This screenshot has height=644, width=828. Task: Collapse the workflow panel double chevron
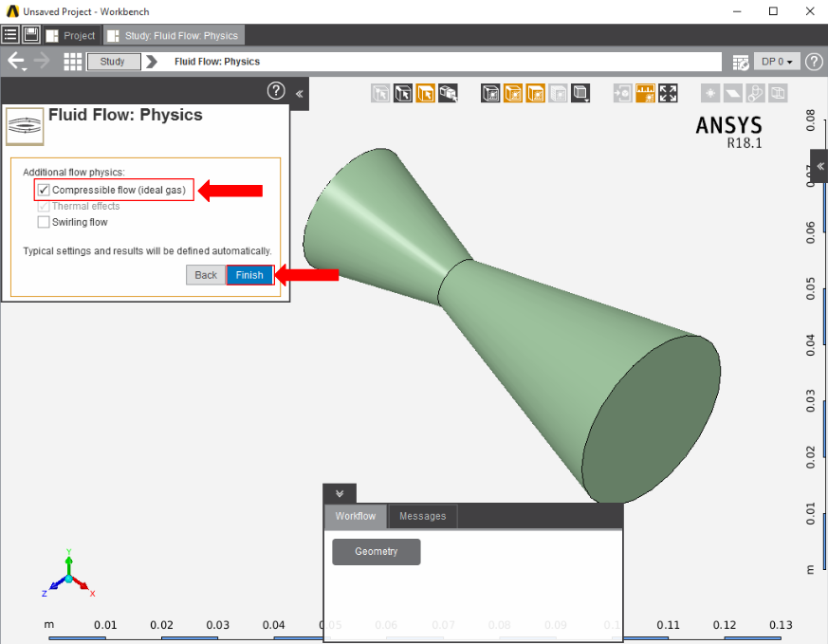coord(340,493)
